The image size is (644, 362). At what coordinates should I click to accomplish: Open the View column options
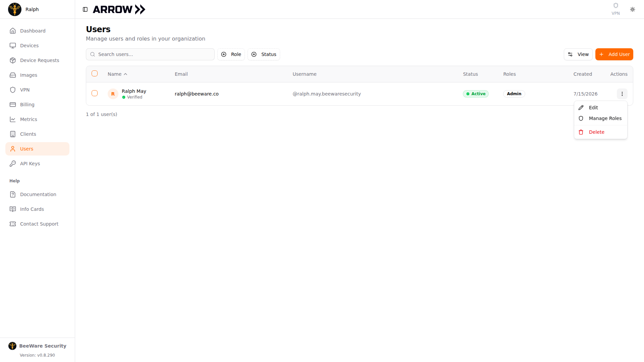pyautogui.click(x=578, y=54)
